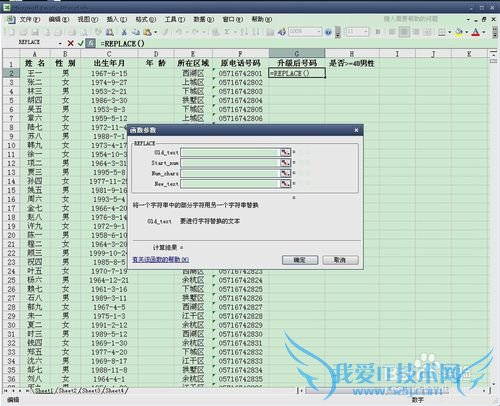Click the New workbook toolbar icon
Screen dimensions: 500x406
click(11, 32)
